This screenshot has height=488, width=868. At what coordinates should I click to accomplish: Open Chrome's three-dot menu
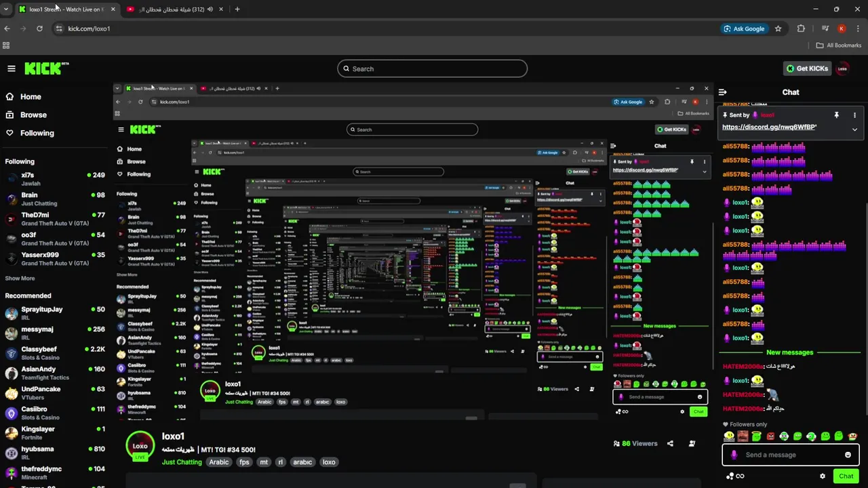coord(859,28)
